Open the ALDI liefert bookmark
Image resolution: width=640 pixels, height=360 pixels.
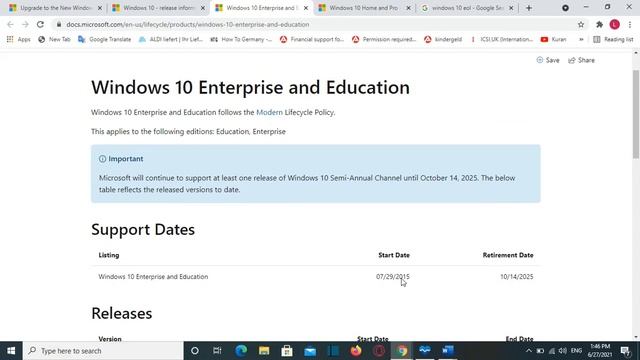171,39
